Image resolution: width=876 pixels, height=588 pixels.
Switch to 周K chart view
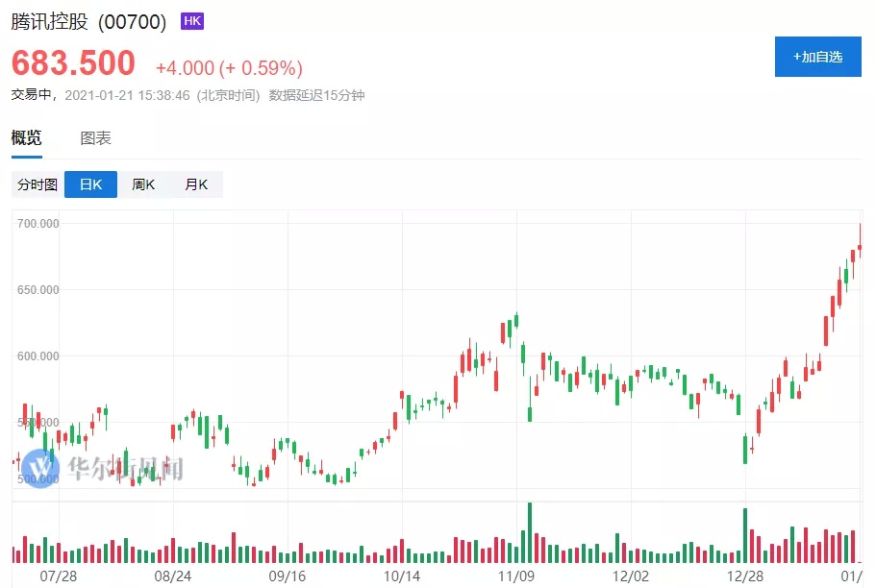point(143,184)
